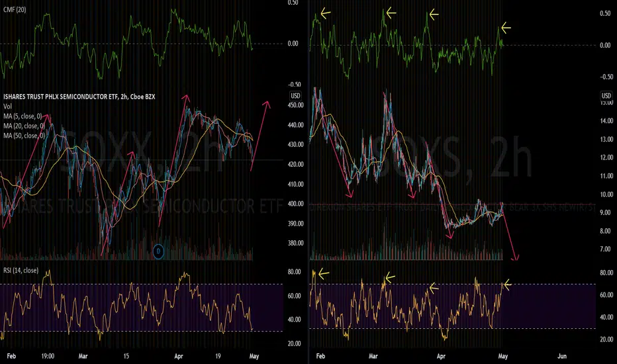Image resolution: width=617 pixels, height=364 pixels.
Task: Click the 400.00 price label on SOXX axis
Action: (x=295, y=203)
